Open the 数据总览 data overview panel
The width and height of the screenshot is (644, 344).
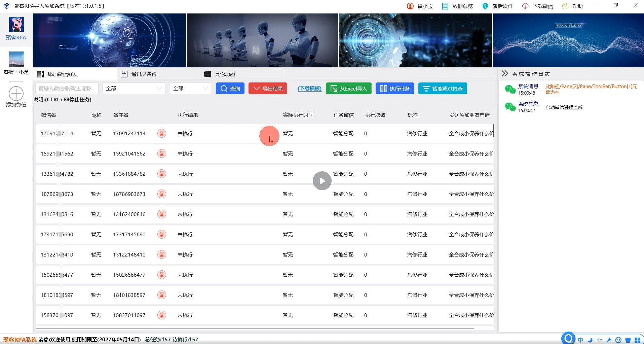457,6
